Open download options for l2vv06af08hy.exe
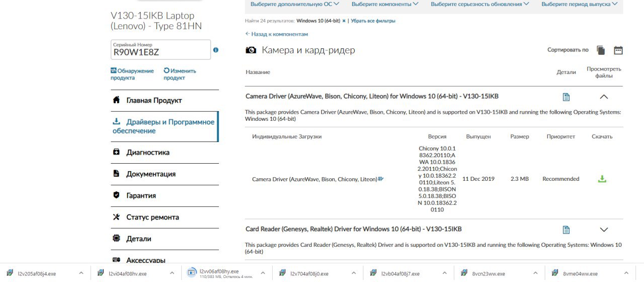The height and width of the screenshot is (282, 644). (x=262, y=273)
